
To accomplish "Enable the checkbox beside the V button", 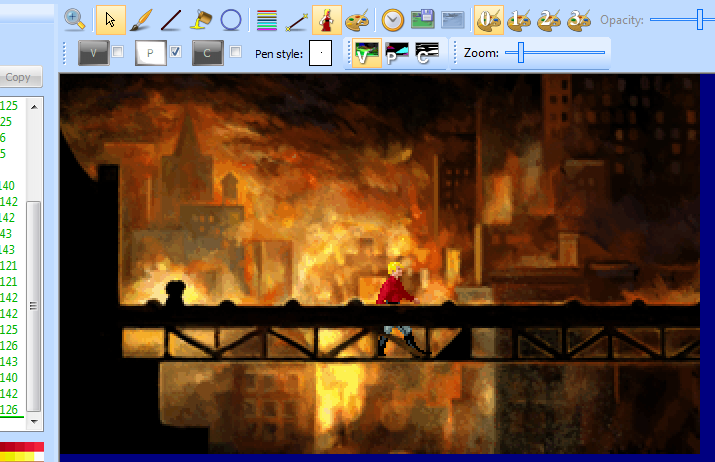I will [x=118, y=52].
